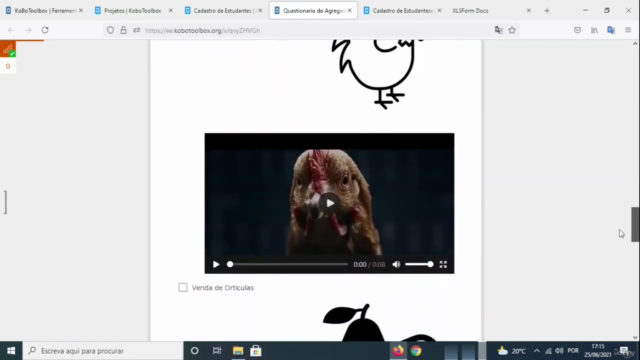Show site security padlock info
This screenshot has width=640, height=360.
(x=123, y=30)
